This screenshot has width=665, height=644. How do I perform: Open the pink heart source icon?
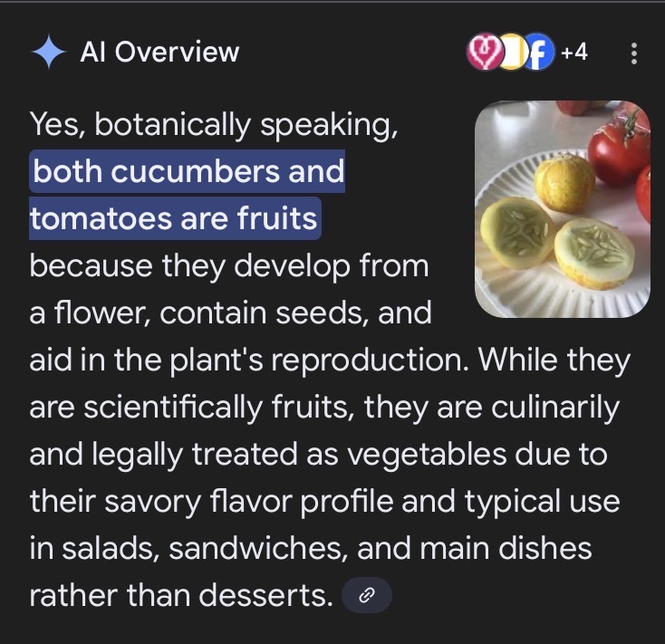point(481,53)
